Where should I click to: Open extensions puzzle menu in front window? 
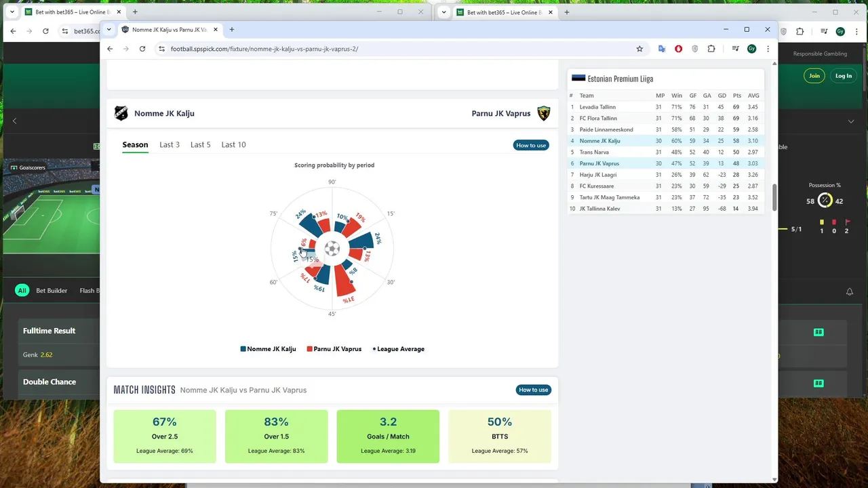click(x=711, y=49)
